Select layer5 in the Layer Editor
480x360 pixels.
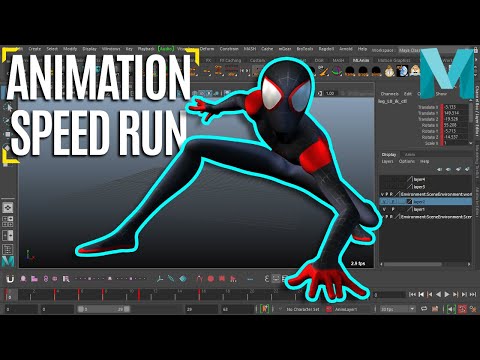click(x=426, y=187)
